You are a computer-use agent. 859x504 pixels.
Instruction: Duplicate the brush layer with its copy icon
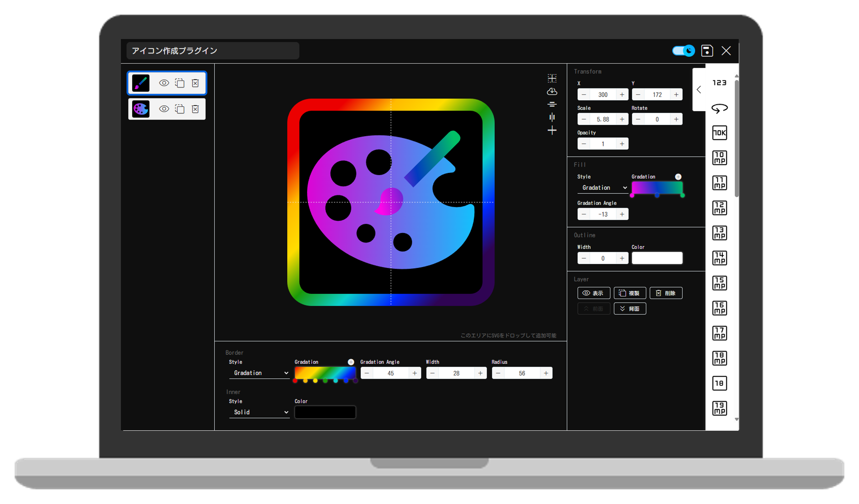click(180, 83)
